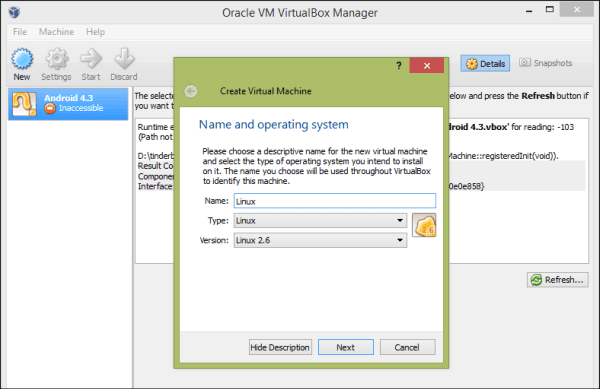The height and width of the screenshot is (389, 600).
Task: Expand the Version Linux 2.6 dropdown
Action: (x=320, y=240)
